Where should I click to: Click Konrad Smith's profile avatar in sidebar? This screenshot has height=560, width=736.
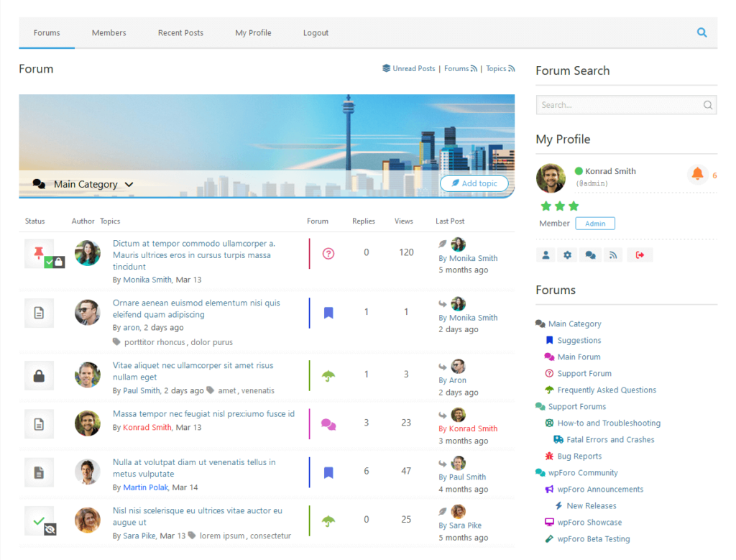coord(551,178)
